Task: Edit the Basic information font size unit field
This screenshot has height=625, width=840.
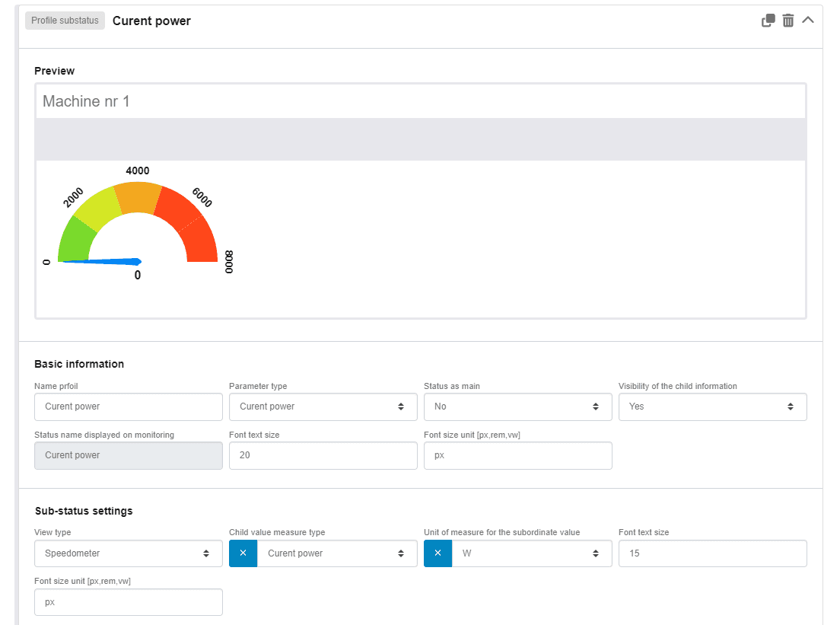Action: [x=518, y=455]
